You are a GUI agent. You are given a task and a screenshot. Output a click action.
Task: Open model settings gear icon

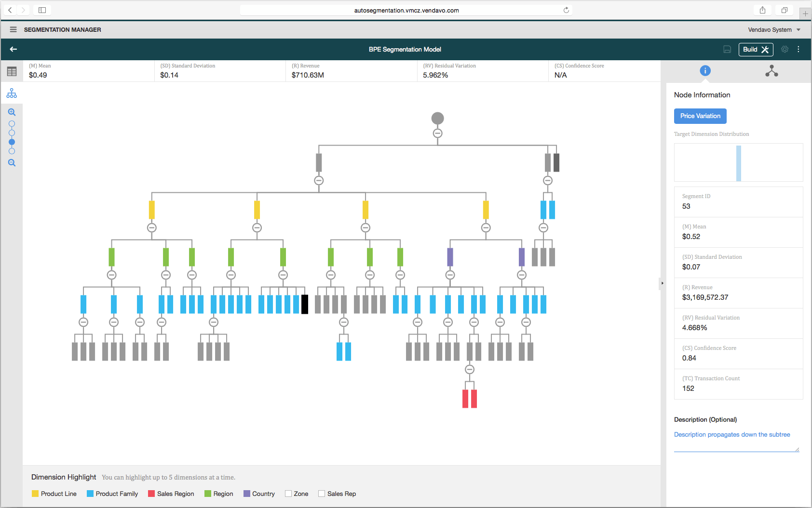click(785, 49)
